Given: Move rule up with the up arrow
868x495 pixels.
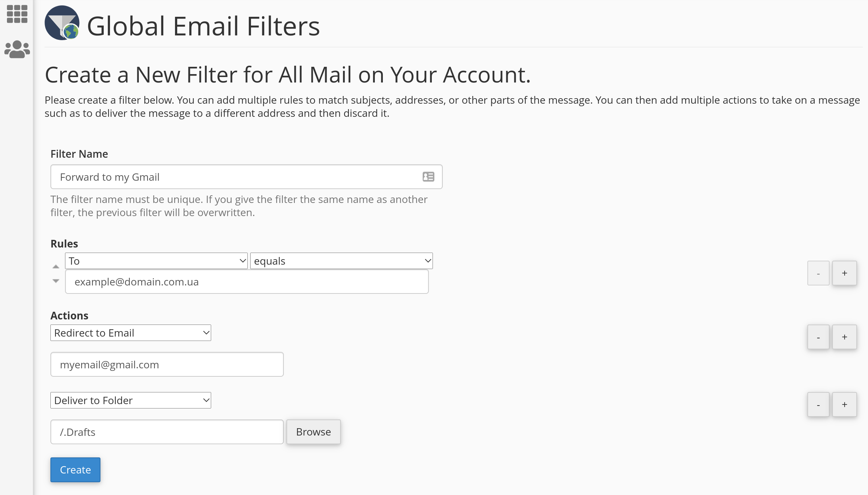Looking at the screenshot, I should pos(56,267).
